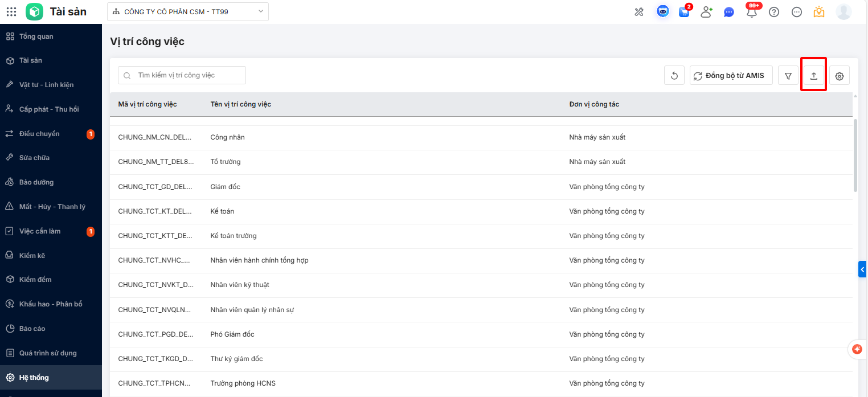
Task: Focus the Tìm kiếm vị trí công việc field
Action: point(188,75)
